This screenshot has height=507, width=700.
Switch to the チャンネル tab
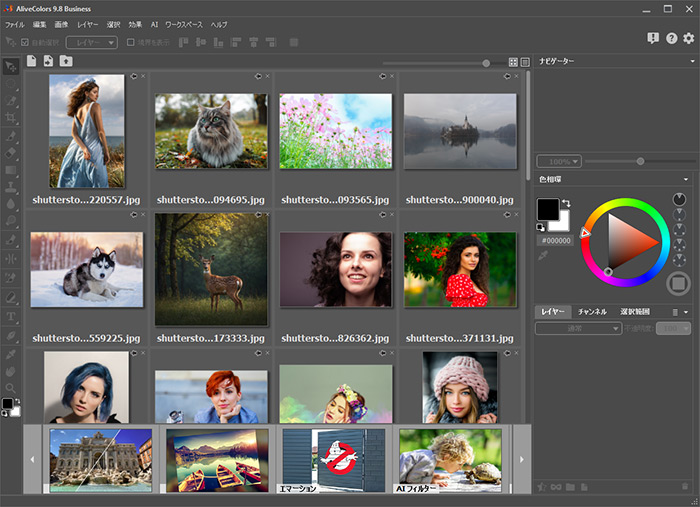[x=592, y=312]
